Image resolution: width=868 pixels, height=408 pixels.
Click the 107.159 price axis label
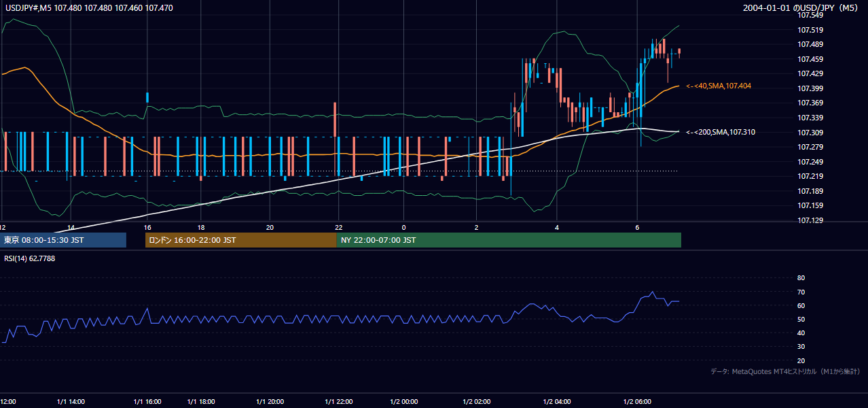pyautogui.click(x=811, y=205)
